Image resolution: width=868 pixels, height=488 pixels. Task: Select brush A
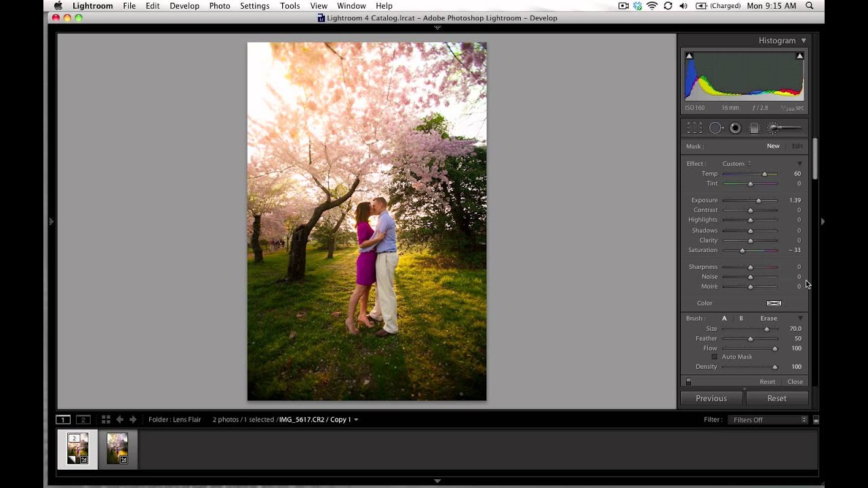click(x=724, y=318)
